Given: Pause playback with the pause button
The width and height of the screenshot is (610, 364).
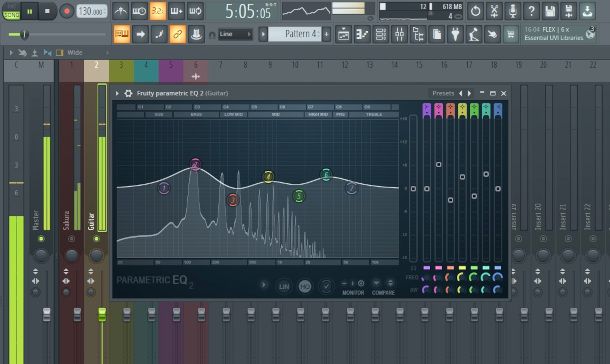Looking at the screenshot, I should click(30, 12).
